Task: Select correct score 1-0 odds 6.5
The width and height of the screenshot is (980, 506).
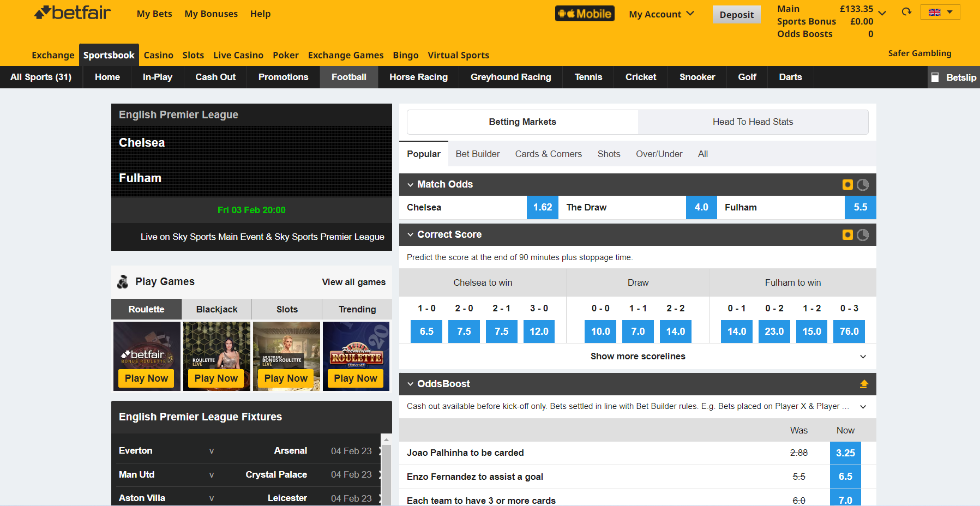Action: click(x=426, y=332)
